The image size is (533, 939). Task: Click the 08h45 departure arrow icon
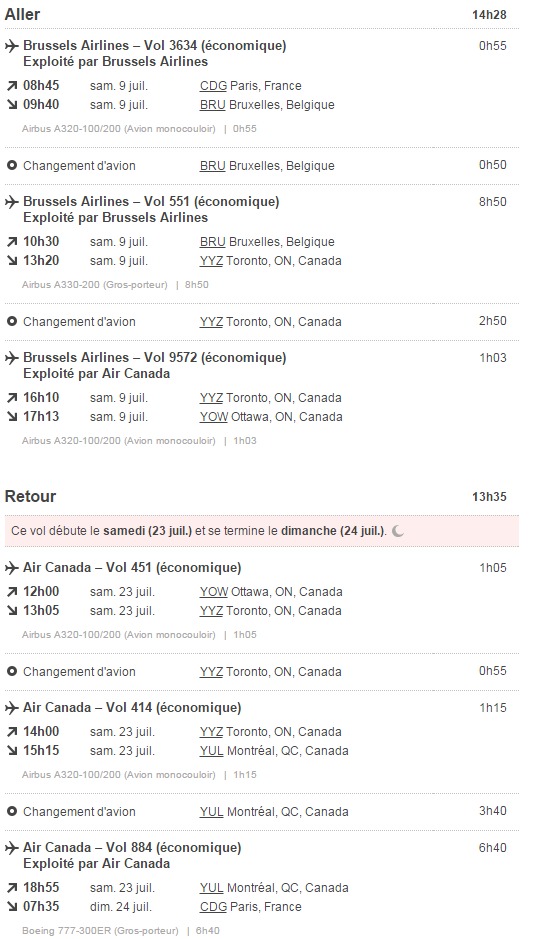12,86
